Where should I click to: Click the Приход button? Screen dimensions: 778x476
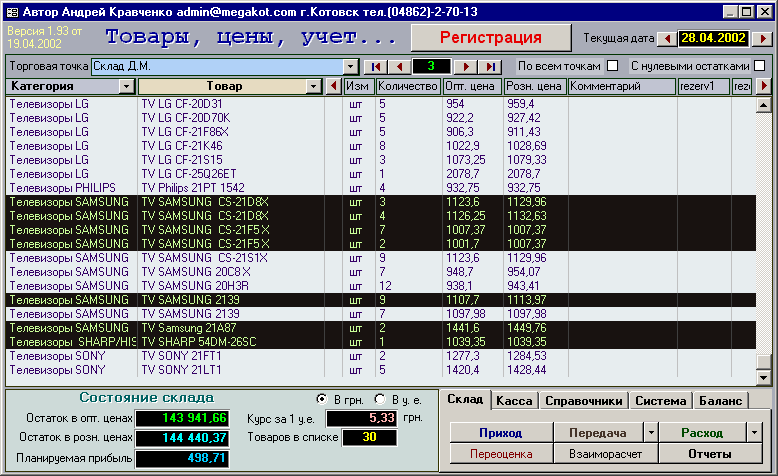pyautogui.click(x=501, y=433)
